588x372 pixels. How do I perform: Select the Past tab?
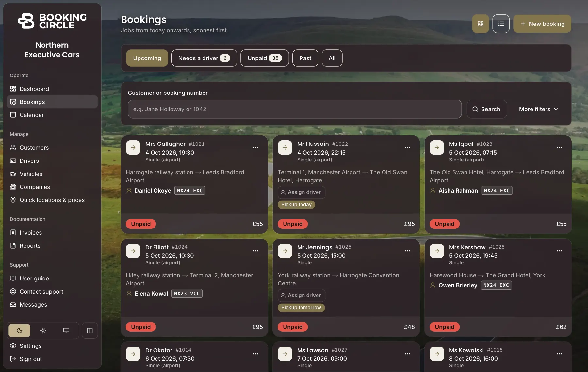pyautogui.click(x=305, y=58)
